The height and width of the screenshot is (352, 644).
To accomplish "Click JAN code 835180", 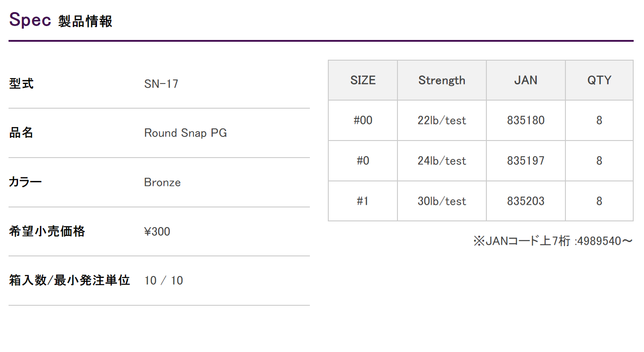I will pyautogui.click(x=526, y=120).
